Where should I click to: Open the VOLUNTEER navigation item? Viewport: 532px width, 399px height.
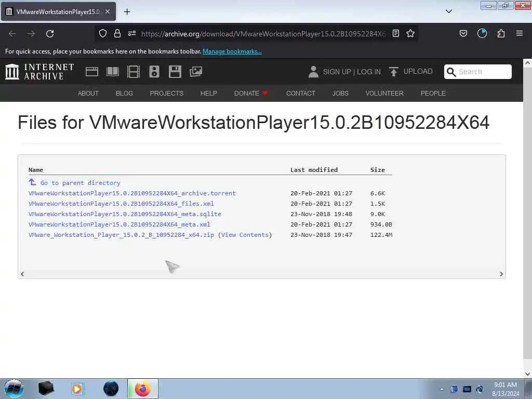pyautogui.click(x=384, y=94)
